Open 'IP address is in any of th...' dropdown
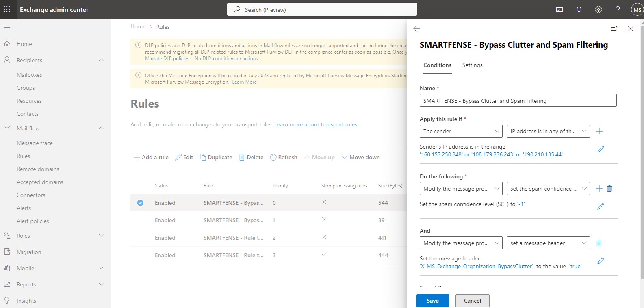The image size is (644, 308). 549,131
